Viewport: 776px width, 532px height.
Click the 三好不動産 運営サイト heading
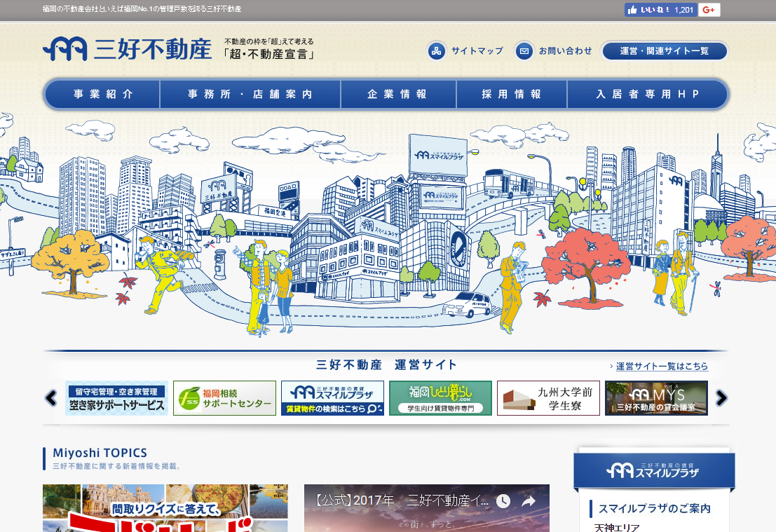click(386, 364)
